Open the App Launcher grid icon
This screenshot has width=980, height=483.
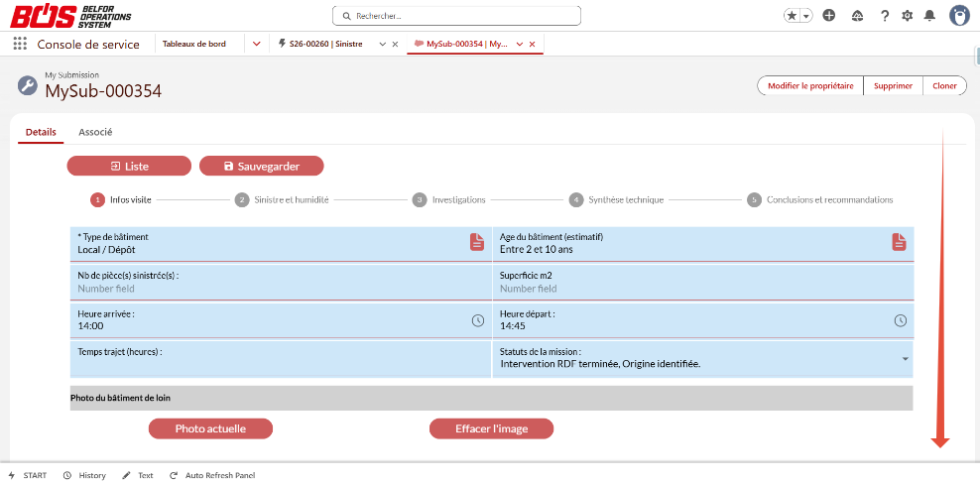tap(20, 45)
